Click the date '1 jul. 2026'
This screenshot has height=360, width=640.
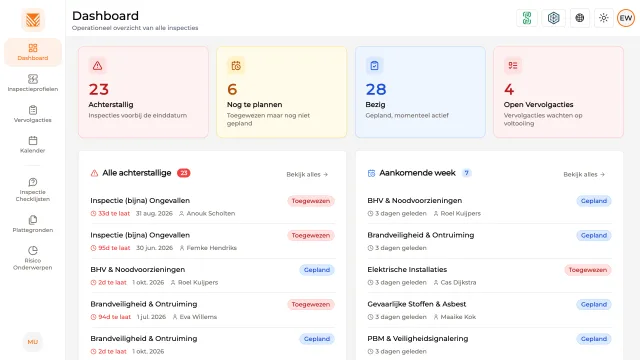tap(151, 317)
